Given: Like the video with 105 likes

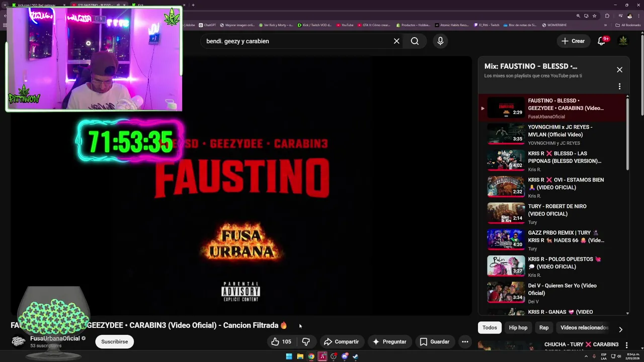Looking at the screenshot, I should 281,342.
